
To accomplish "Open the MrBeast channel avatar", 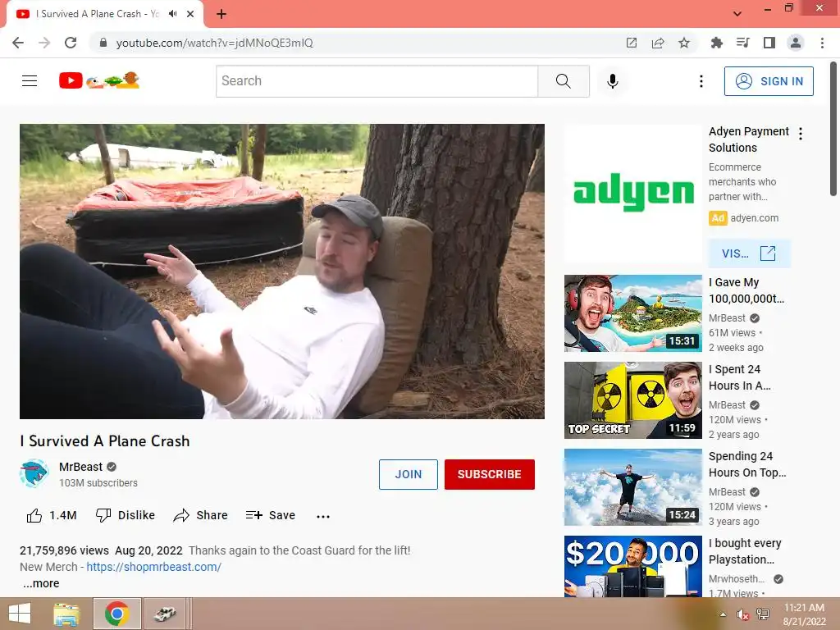I will pos(34,473).
